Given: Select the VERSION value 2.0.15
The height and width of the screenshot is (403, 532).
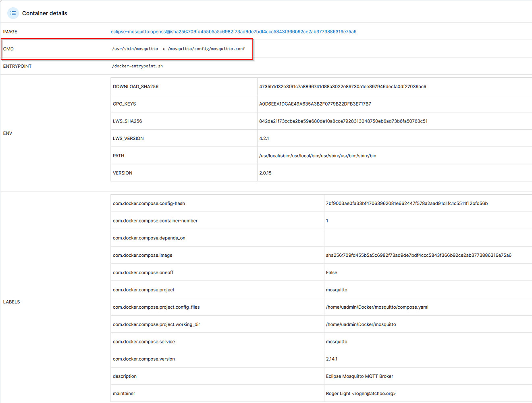Looking at the screenshot, I should tap(265, 173).
